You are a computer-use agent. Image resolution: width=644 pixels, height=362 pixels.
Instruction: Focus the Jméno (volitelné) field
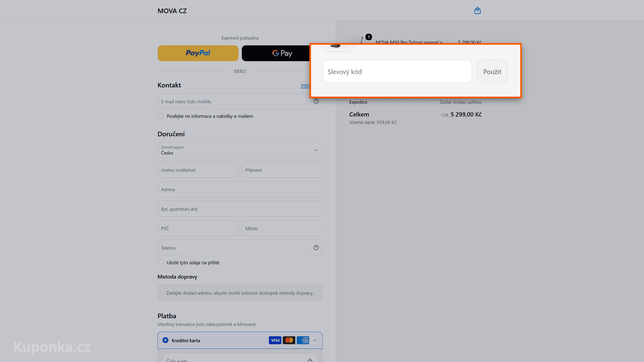pos(198,170)
